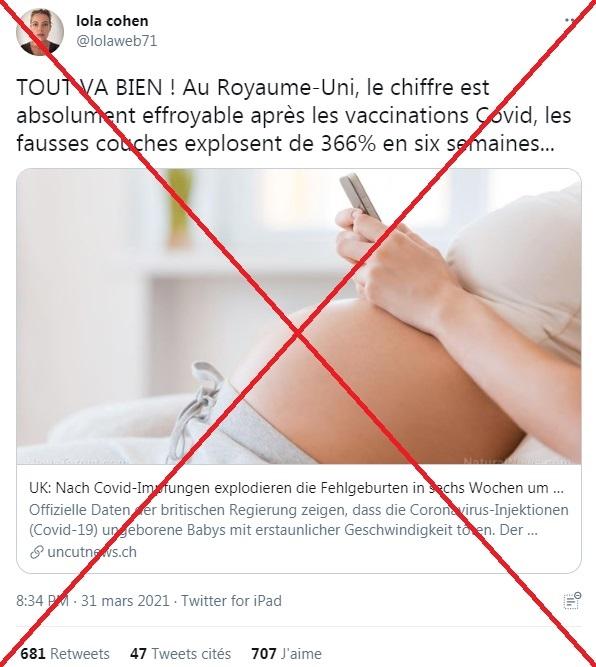Open lola cohen's profile picture

(40, 31)
